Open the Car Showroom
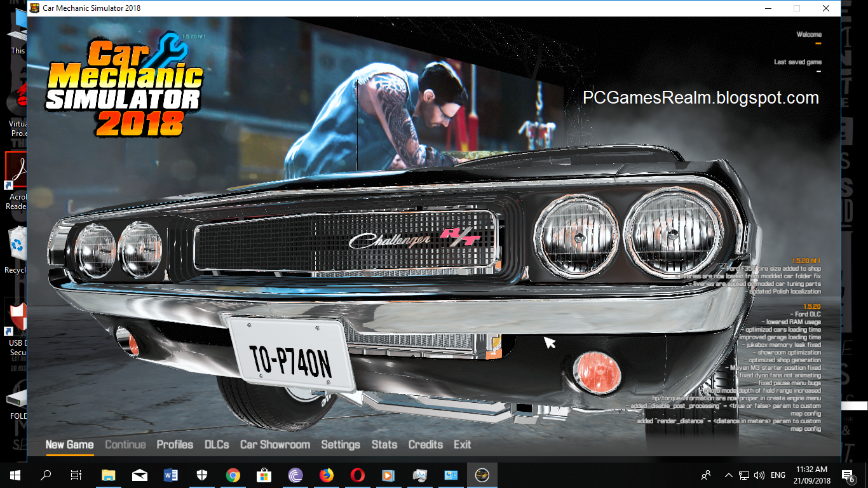 point(275,445)
